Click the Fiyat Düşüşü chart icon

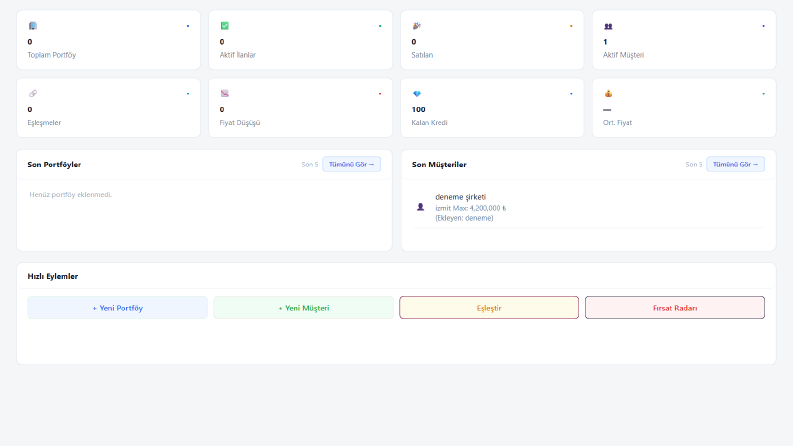[x=225, y=94]
